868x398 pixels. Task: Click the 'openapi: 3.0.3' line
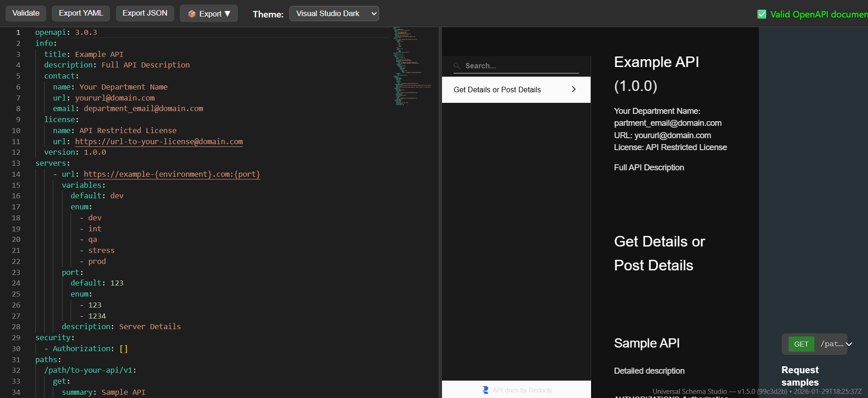click(66, 32)
